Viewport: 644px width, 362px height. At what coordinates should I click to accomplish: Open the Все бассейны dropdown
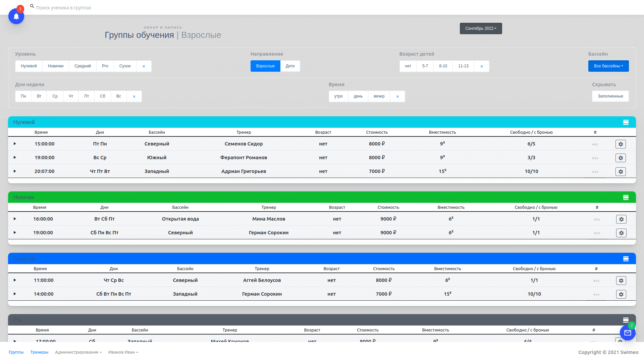point(608,66)
